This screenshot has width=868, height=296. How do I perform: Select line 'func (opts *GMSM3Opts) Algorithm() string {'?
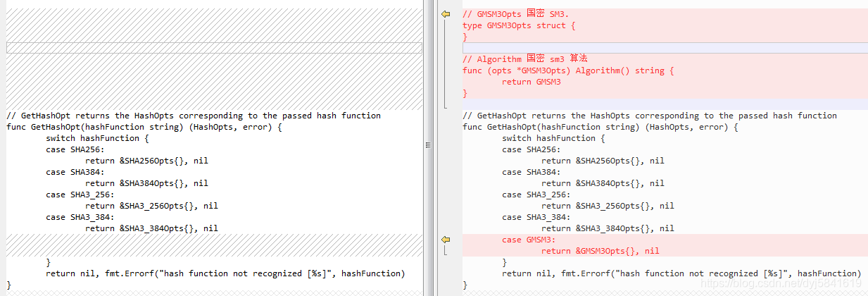click(x=568, y=70)
